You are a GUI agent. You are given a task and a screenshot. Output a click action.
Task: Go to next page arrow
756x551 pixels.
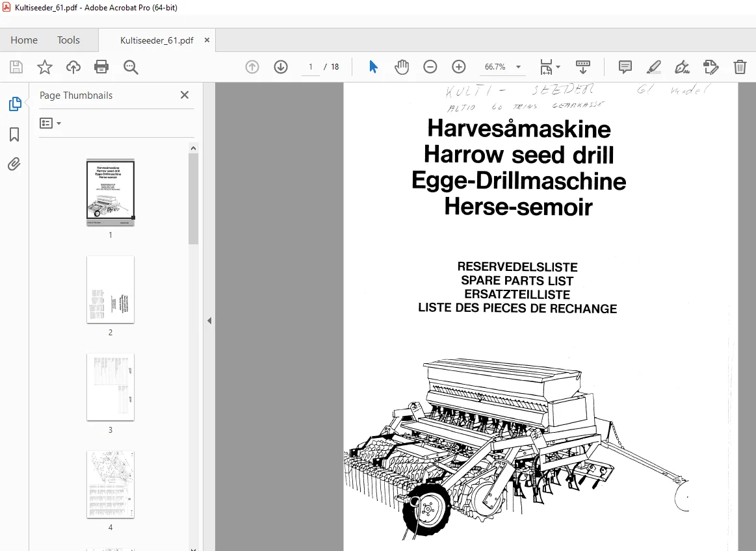tap(281, 67)
